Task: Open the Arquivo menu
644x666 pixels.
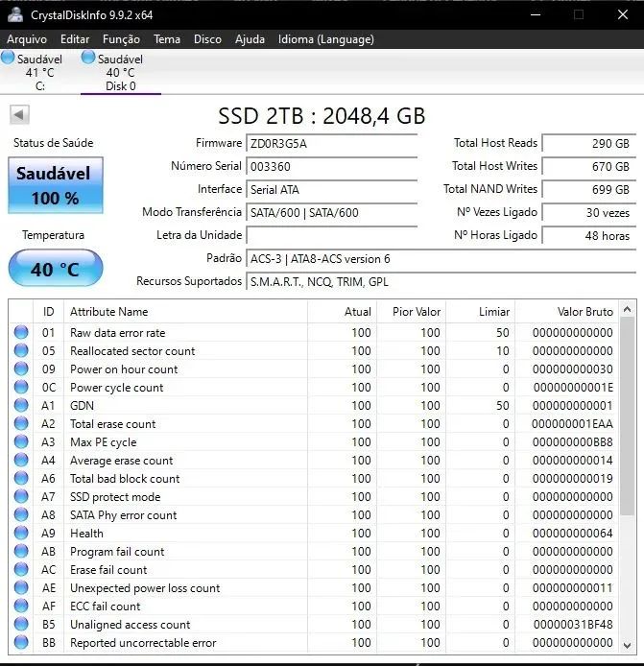Action: click(x=27, y=39)
